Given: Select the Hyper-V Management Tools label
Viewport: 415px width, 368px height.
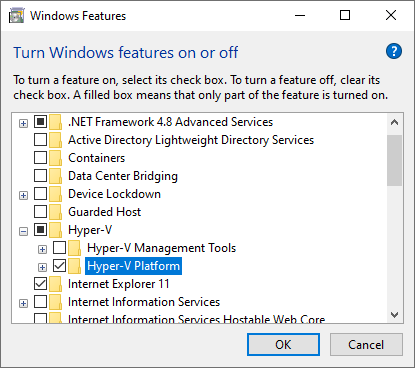Looking at the screenshot, I should click(162, 248).
